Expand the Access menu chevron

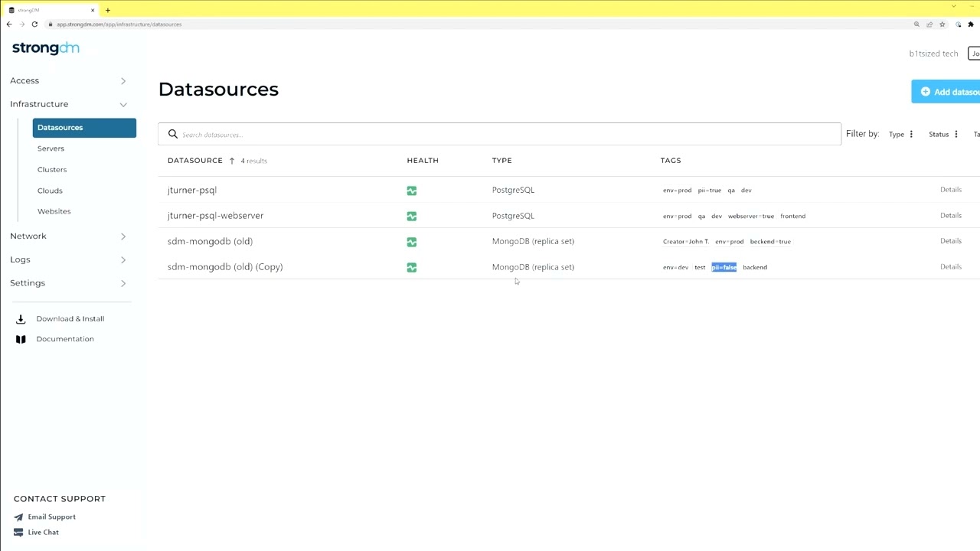[123, 81]
